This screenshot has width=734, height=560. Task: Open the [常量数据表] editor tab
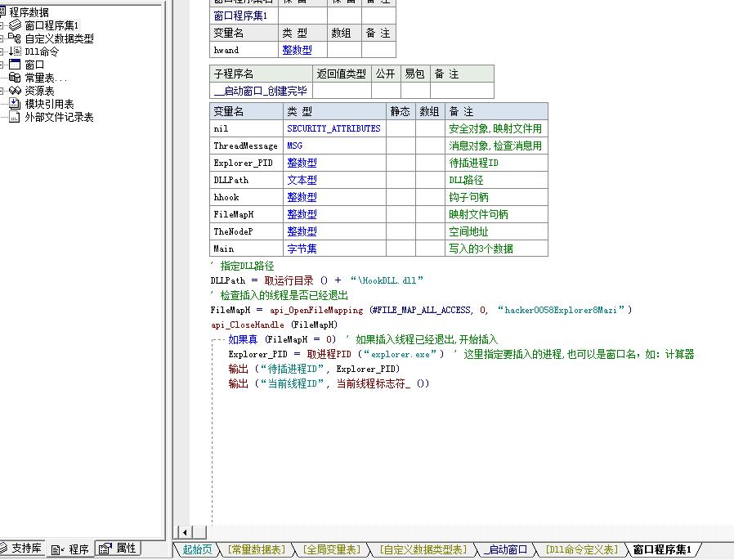click(x=257, y=549)
